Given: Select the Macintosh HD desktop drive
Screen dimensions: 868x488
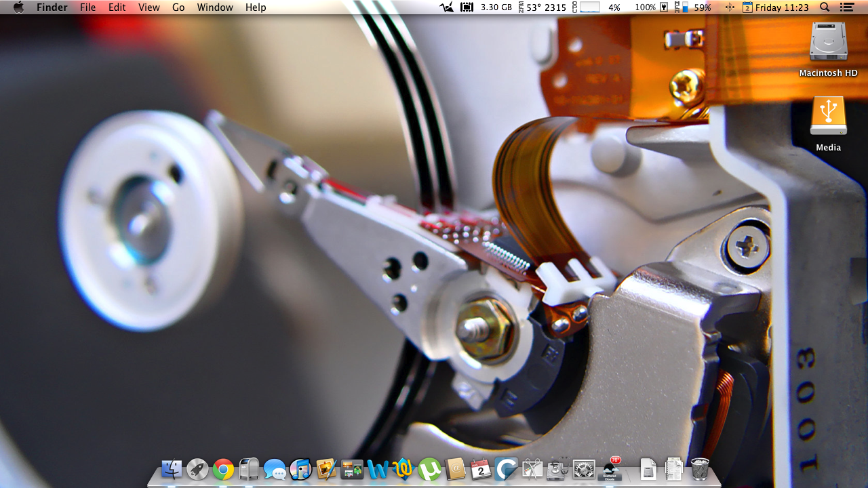Looking at the screenshot, I should [828, 49].
